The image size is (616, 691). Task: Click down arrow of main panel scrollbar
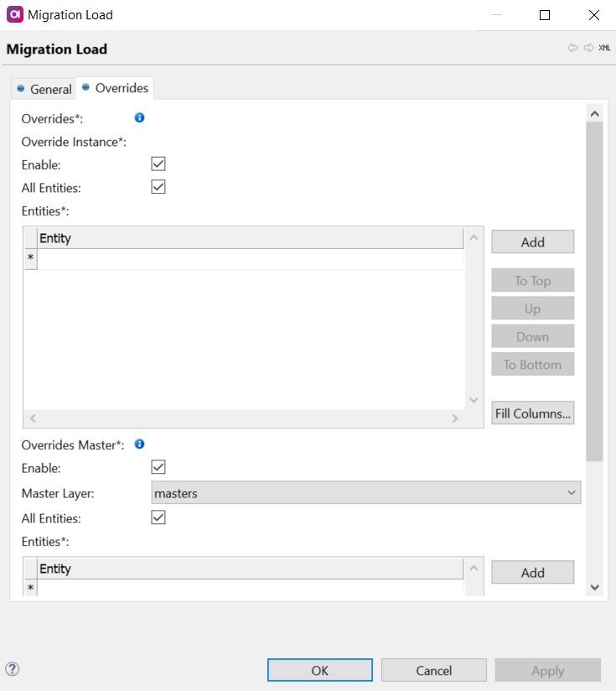[594, 588]
